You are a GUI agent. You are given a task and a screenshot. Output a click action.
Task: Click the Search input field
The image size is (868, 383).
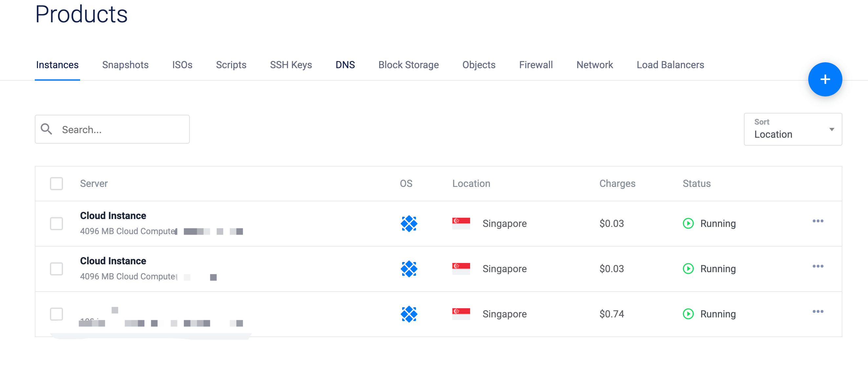[x=121, y=129]
